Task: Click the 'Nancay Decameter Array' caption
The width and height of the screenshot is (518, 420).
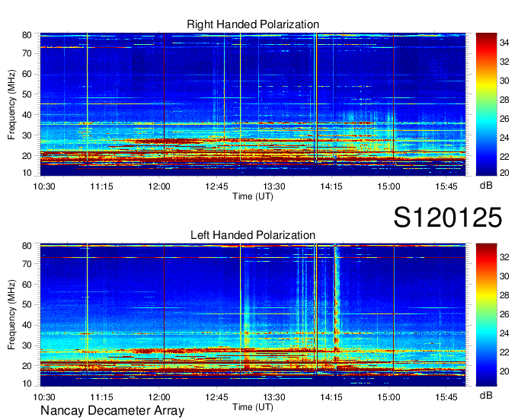Action: tap(112, 411)
